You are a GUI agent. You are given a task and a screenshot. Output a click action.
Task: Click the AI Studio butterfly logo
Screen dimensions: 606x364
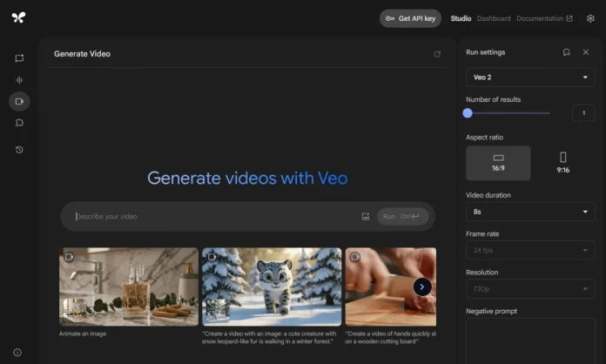pos(18,17)
